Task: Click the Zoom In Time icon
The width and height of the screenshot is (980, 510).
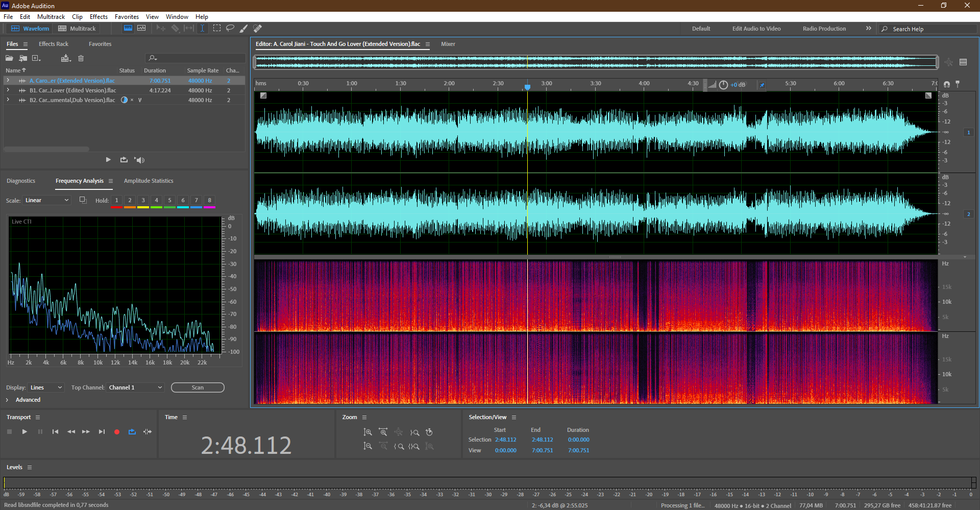Action: click(383, 432)
